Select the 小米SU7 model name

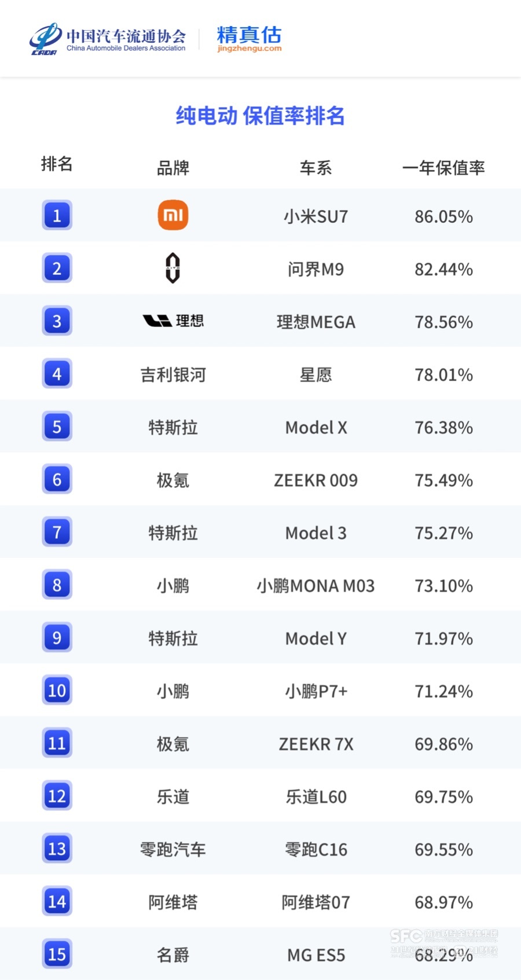tap(315, 216)
